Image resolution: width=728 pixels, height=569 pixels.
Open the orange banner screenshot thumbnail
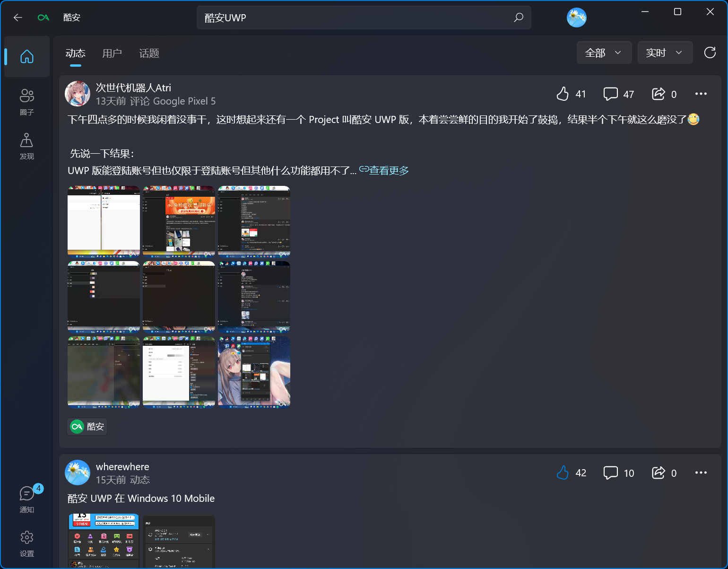(179, 221)
